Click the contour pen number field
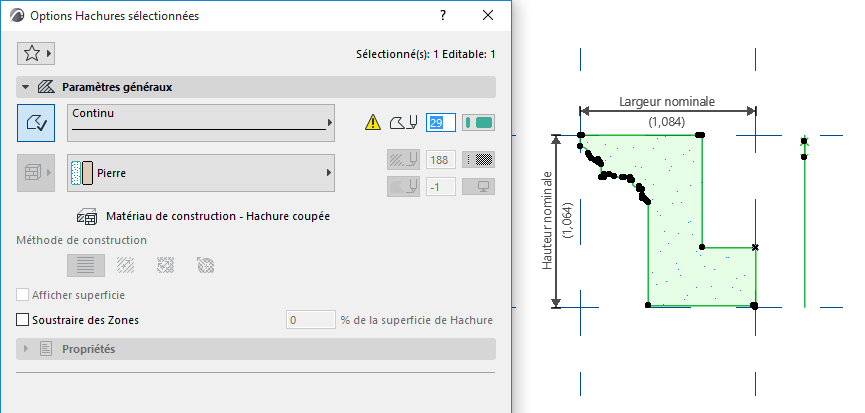Screen dimensions: 865x413 [440, 123]
